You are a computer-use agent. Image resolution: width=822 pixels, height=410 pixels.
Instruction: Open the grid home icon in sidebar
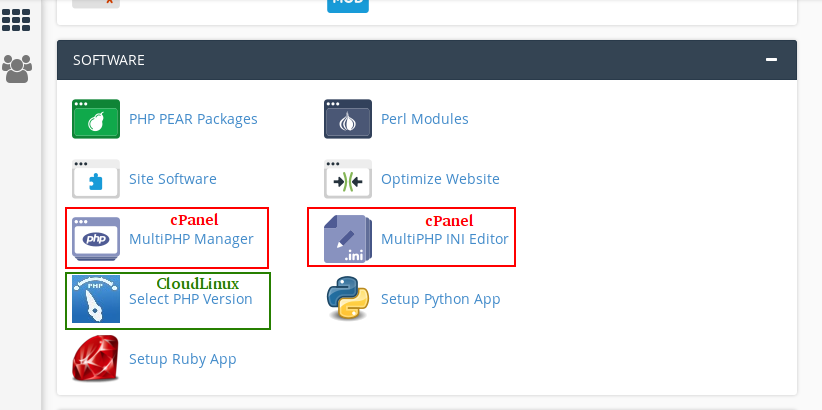click(x=16, y=20)
